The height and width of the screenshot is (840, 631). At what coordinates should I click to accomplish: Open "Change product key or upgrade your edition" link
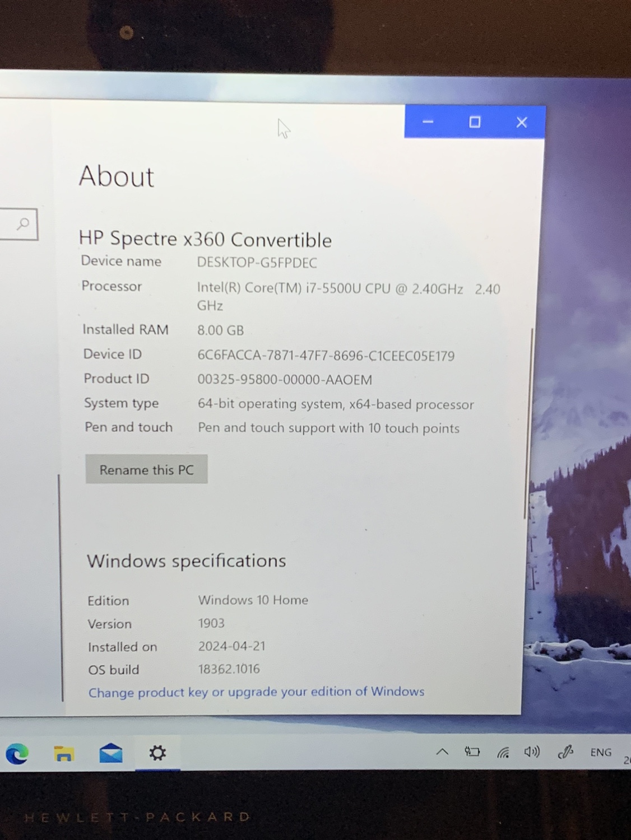click(x=256, y=692)
